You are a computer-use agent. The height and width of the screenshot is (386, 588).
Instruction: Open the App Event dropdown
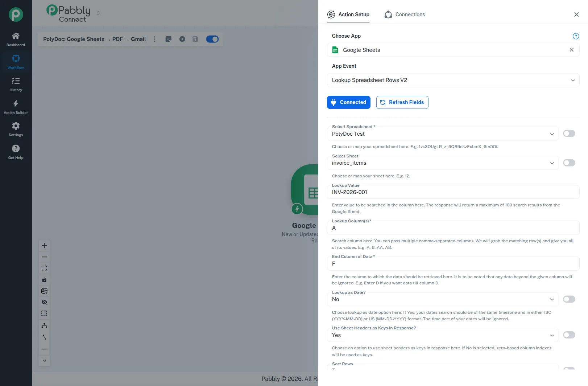453,80
